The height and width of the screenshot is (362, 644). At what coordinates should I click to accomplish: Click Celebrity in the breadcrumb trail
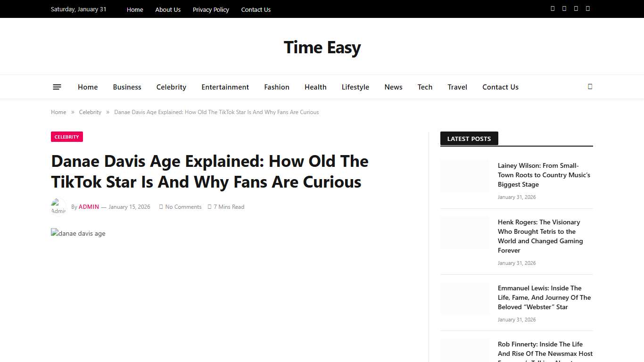90,112
